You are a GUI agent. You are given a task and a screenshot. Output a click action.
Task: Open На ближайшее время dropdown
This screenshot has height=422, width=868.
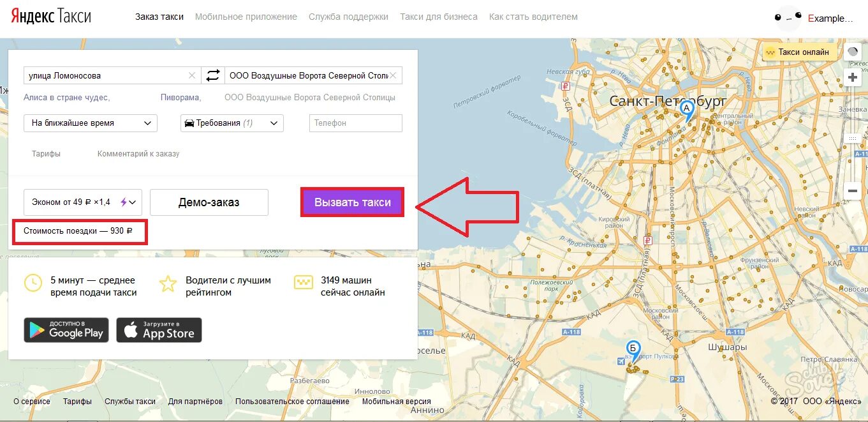(x=91, y=123)
